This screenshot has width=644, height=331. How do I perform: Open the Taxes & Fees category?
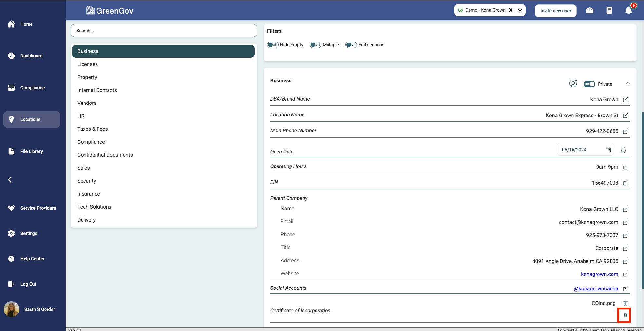(x=163, y=129)
